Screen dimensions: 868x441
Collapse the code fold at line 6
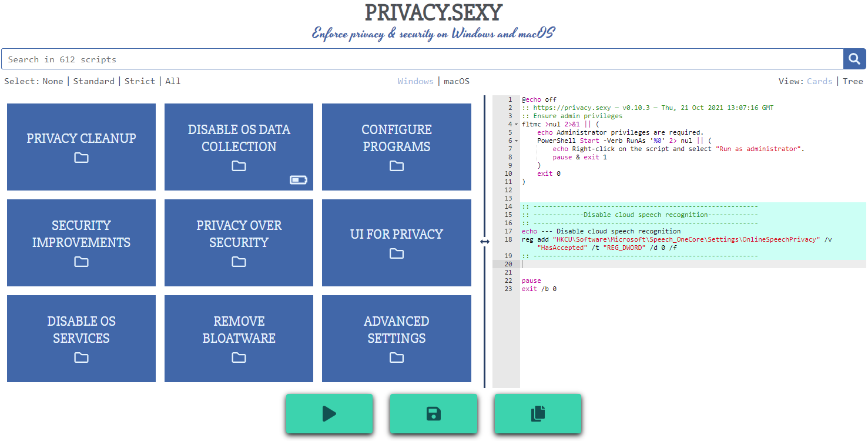pos(515,141)
